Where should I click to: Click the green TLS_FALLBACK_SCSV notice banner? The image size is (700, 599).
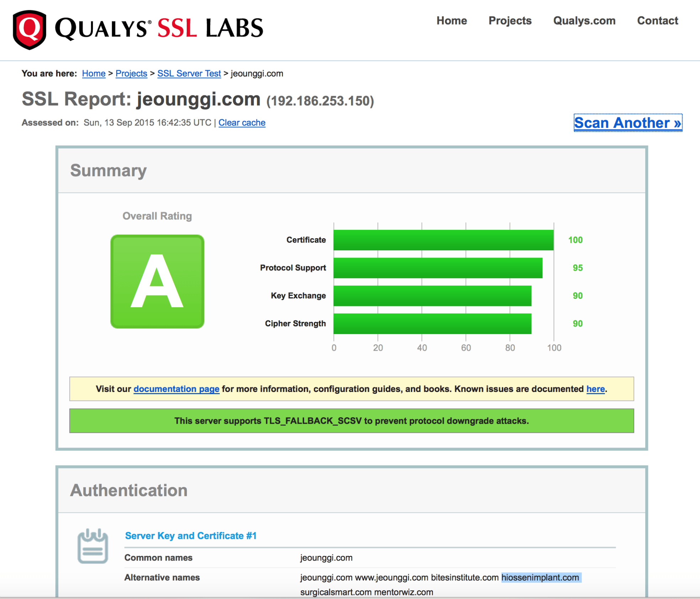(x=351, y=421)
